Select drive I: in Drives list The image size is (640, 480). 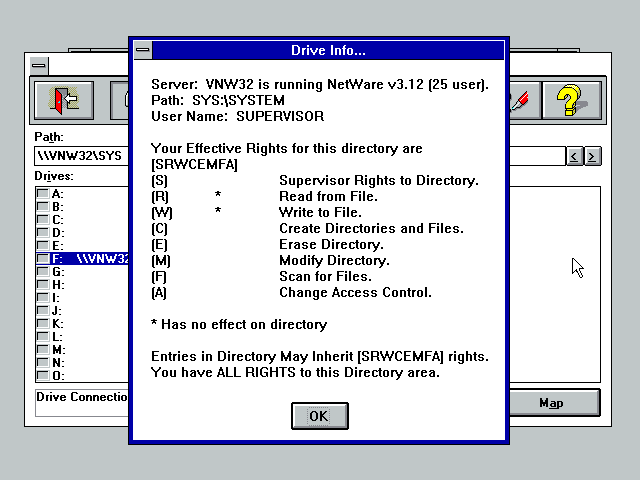[x=82, y=298]
